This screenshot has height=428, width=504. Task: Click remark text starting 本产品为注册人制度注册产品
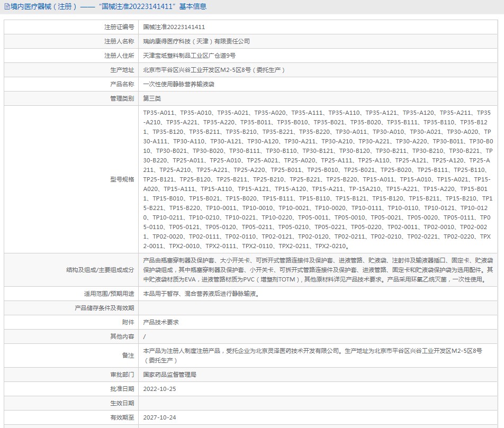[312, 356]
